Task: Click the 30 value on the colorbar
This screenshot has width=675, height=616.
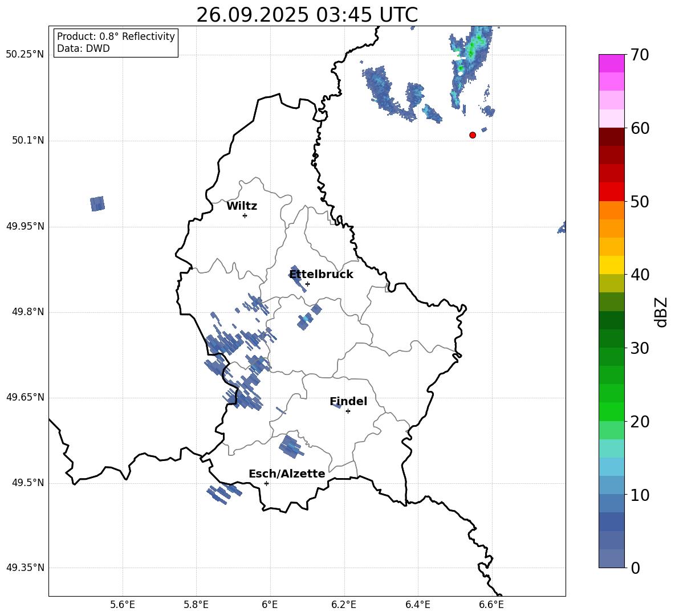Action: [x=640, y=348]
